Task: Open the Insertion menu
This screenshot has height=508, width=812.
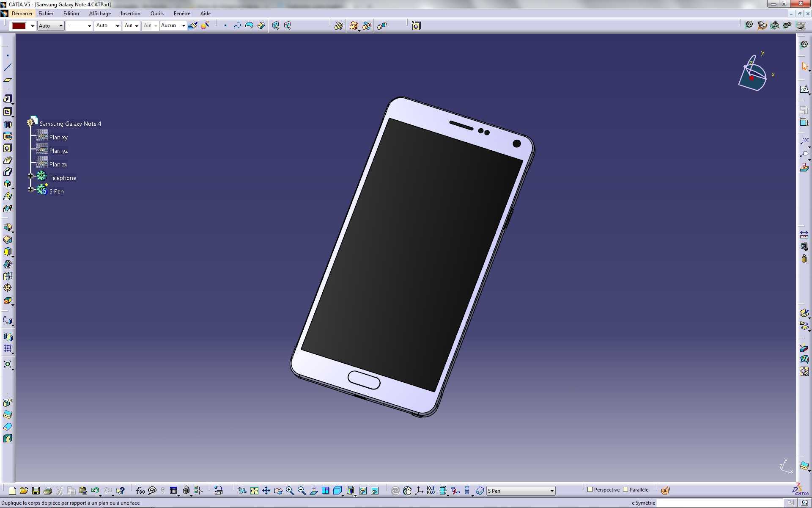Action: (x=130, y=14)
